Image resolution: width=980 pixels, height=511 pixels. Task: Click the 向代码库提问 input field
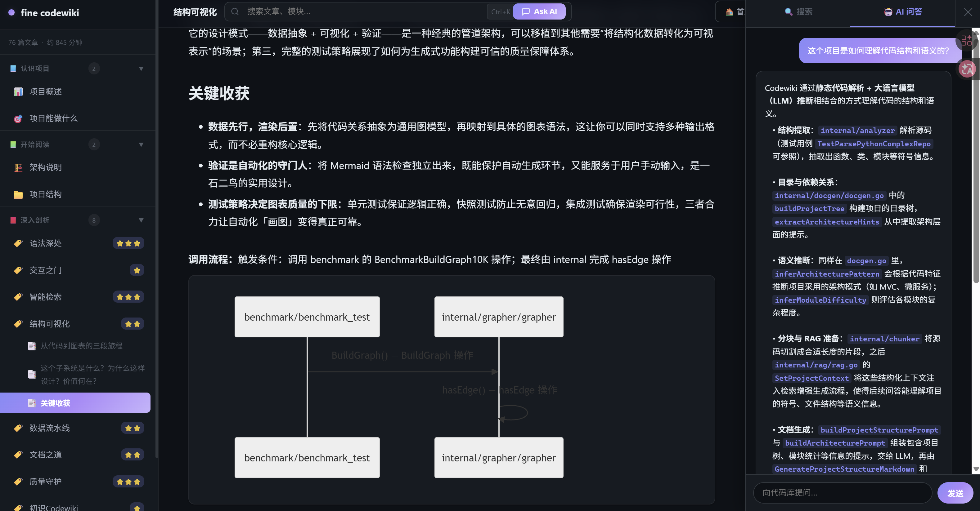(842, 493)
